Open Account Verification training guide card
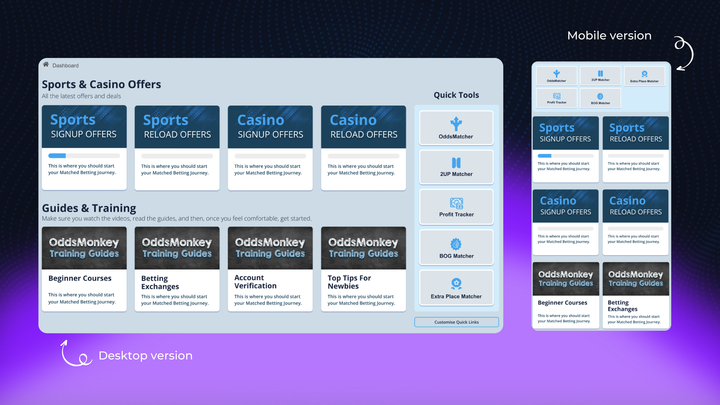Viewport: 720px width, 405px height. click(x=270, y=268)
